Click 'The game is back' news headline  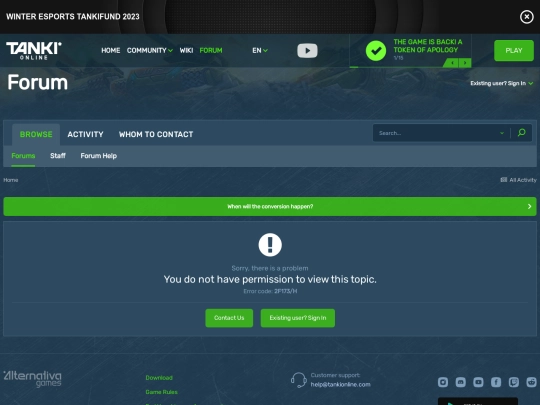[428, 46]
